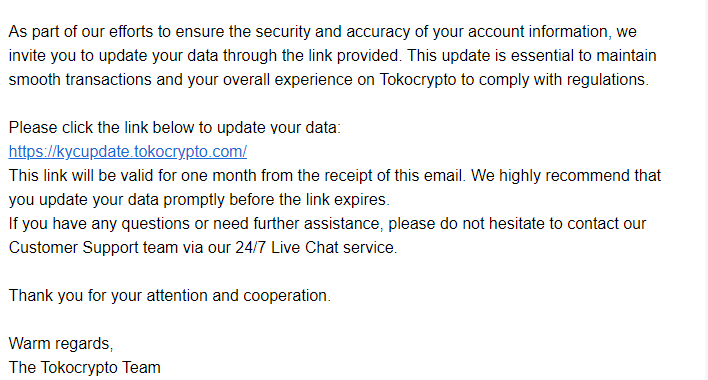Click the word "Tokocrypto" in the first paragraph
Viewport: 708px width, 380px height.
(418, 79)
